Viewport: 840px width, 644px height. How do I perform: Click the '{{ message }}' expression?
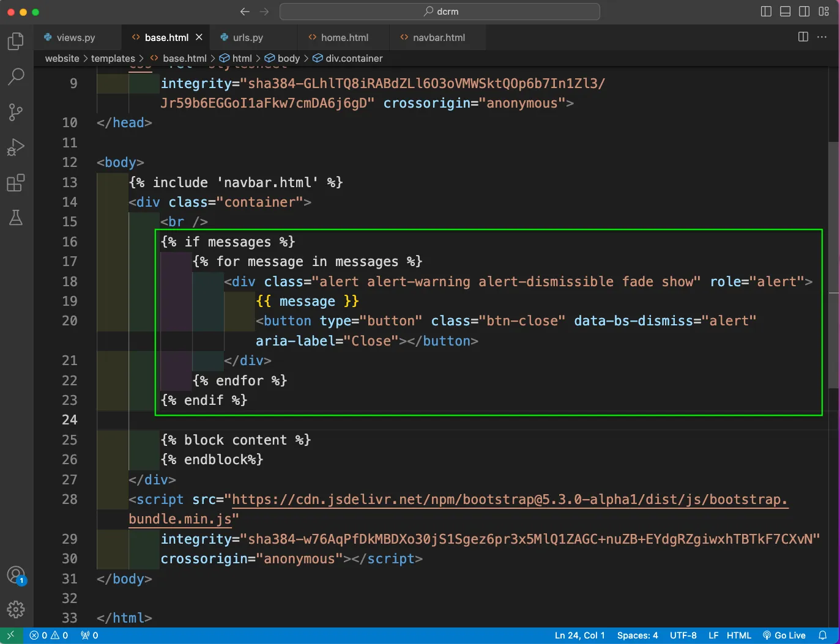click(x=307, y=301)
